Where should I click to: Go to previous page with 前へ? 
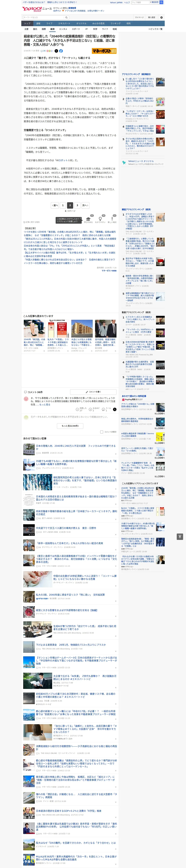click(55, 205)
